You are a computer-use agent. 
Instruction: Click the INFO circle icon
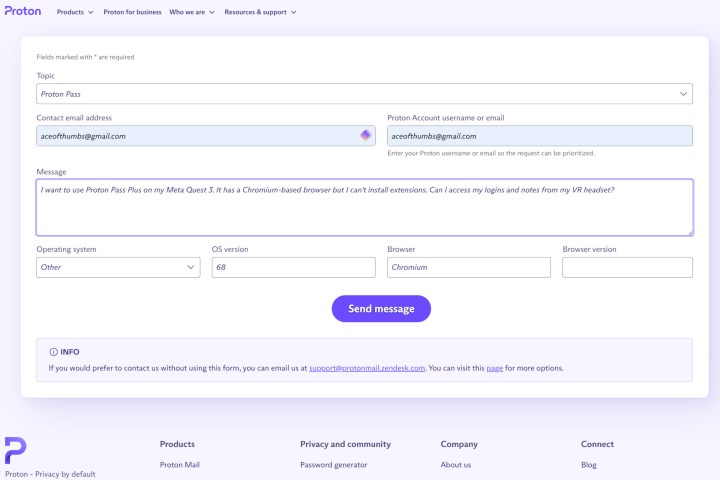tap(53, 352)
